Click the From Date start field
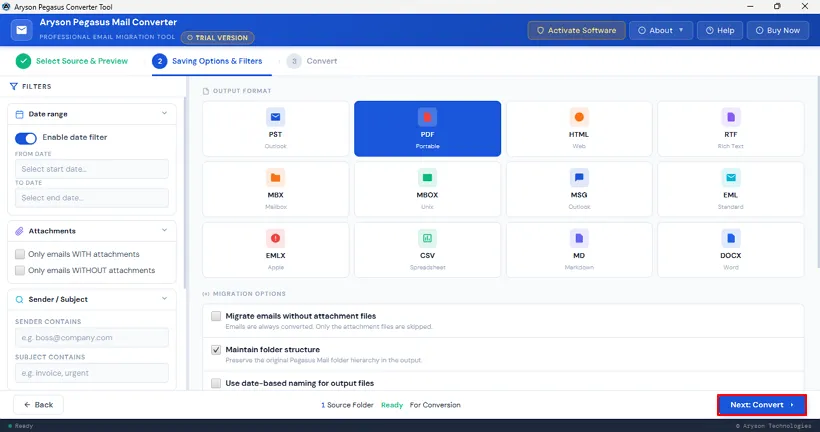Viewport: 820px width, 432px height. (92, 169)
